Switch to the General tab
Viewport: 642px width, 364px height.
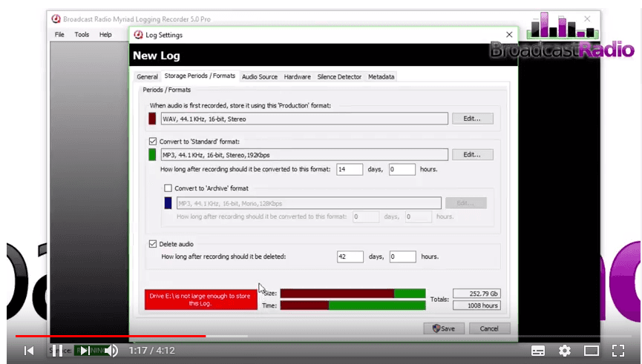[148, 76]
